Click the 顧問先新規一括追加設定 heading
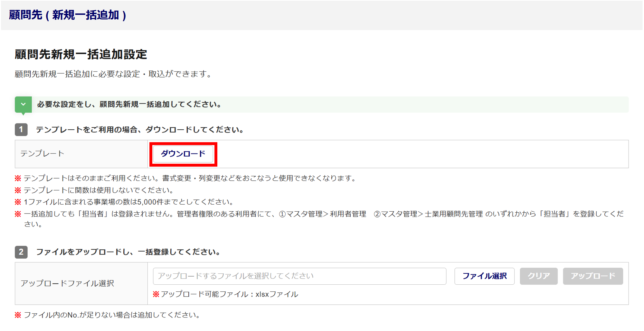Screen dimensions: 644x331 81,54
